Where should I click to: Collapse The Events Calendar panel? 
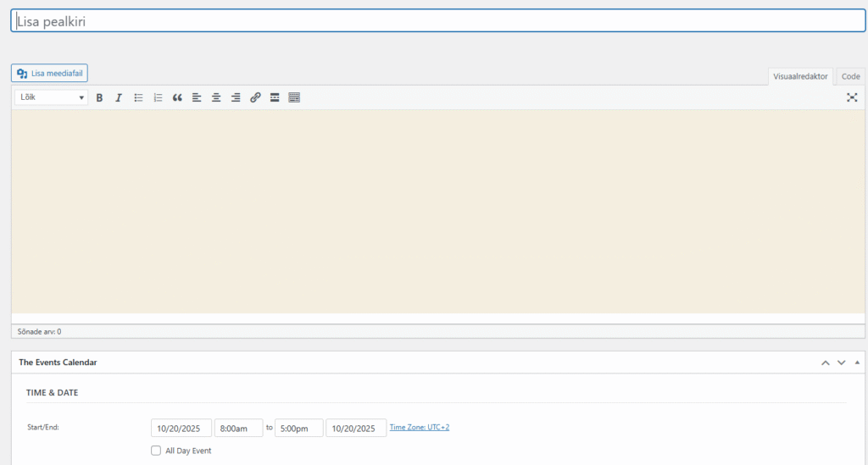(x=857, y=363)
